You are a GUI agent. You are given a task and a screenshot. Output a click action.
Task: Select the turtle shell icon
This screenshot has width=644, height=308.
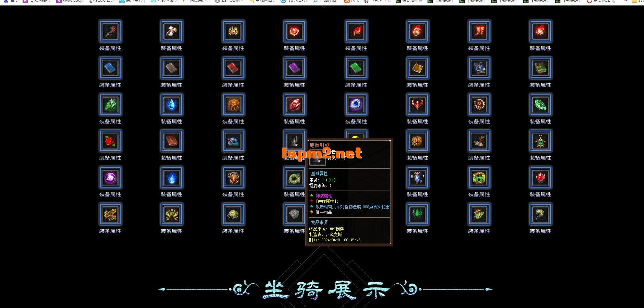233,214
